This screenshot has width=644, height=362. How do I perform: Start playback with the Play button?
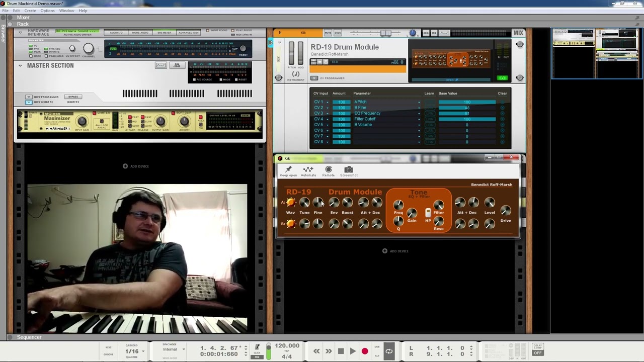point(353,351)
